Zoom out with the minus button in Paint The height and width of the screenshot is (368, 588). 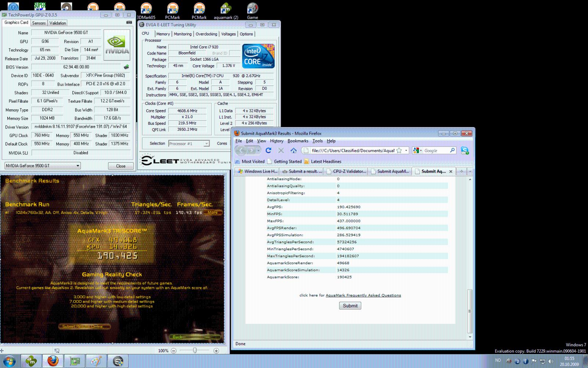tap(173, 351)
